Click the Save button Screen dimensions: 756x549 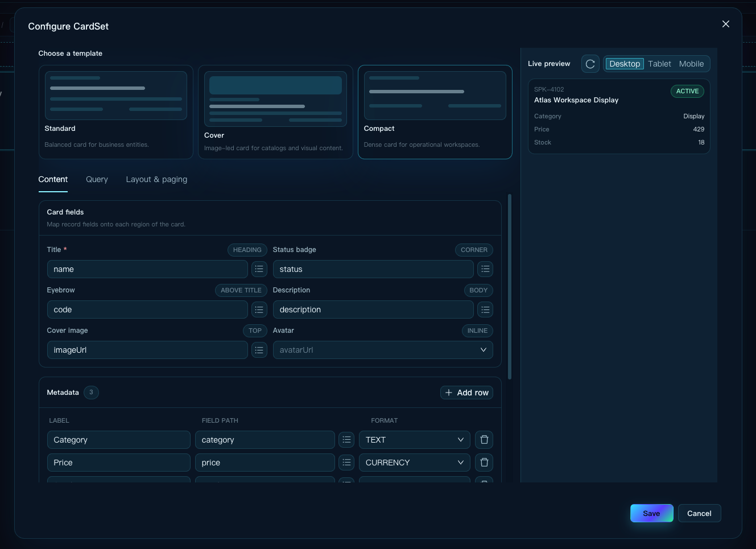click(x=651, y=513)
